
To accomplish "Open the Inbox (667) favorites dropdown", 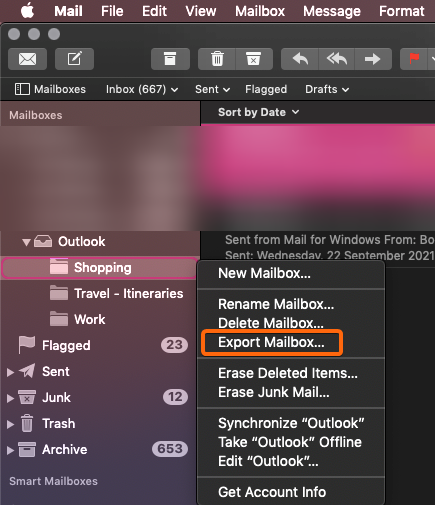I will (142, 89).
